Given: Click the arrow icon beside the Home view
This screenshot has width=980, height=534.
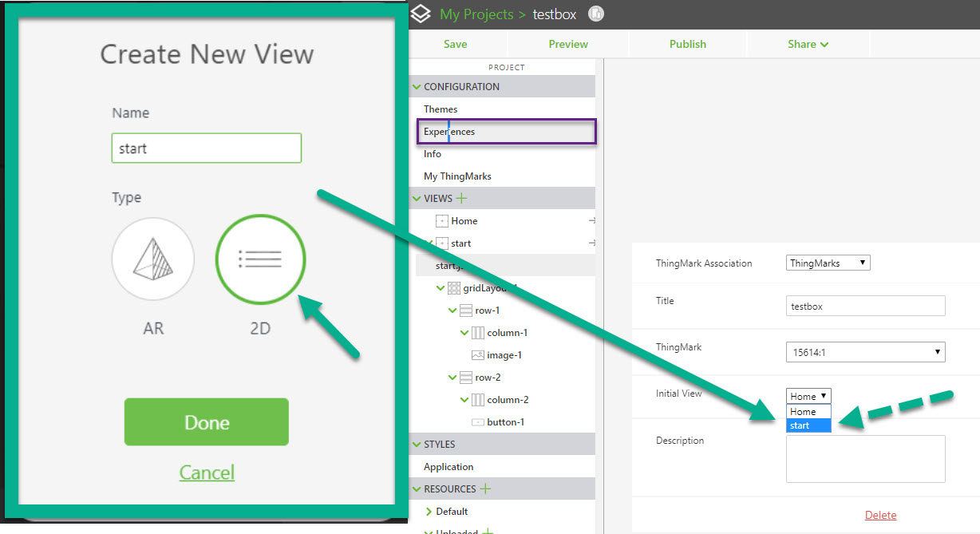Looking at the screenshot, I should 594,220.
